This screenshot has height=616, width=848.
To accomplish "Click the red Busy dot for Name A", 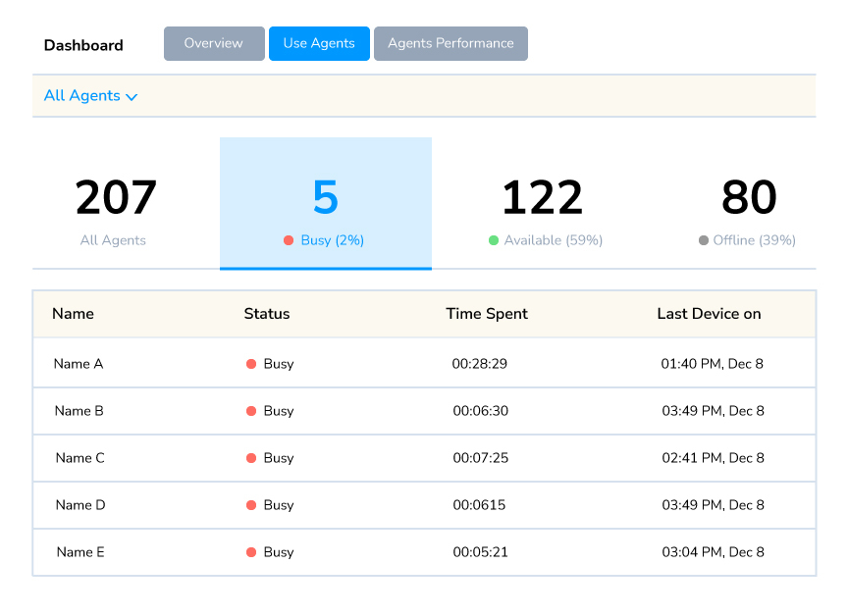I will point(251,364).
